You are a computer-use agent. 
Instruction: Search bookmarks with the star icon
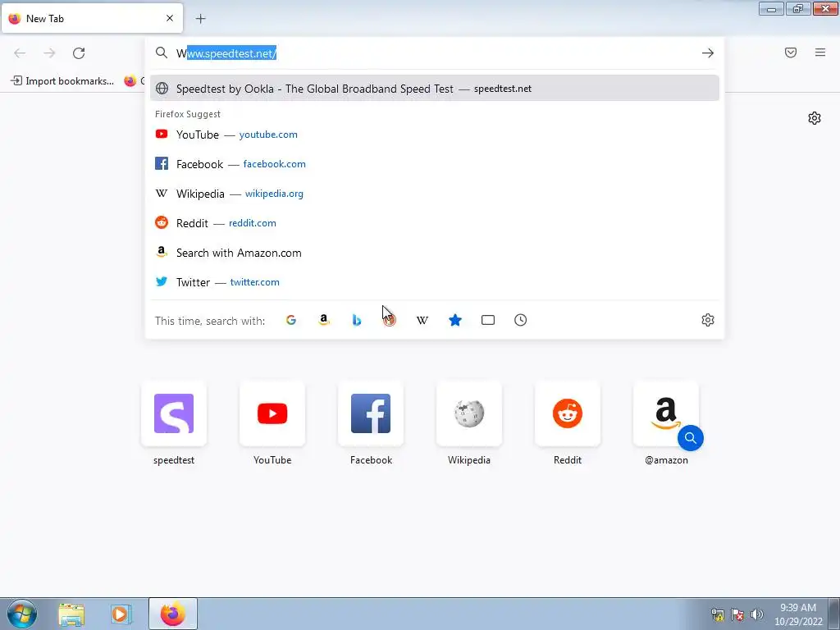455,321
